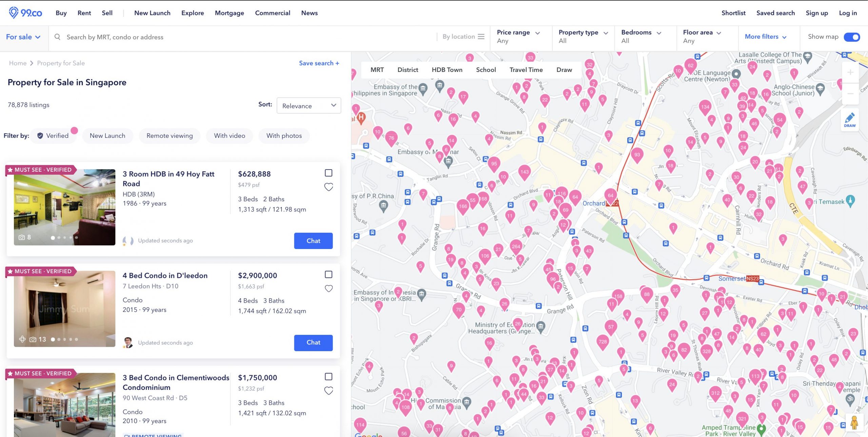Toggle the Show map switch off
The height and width of the screenshot is (437, 868).
click(852, 37)
